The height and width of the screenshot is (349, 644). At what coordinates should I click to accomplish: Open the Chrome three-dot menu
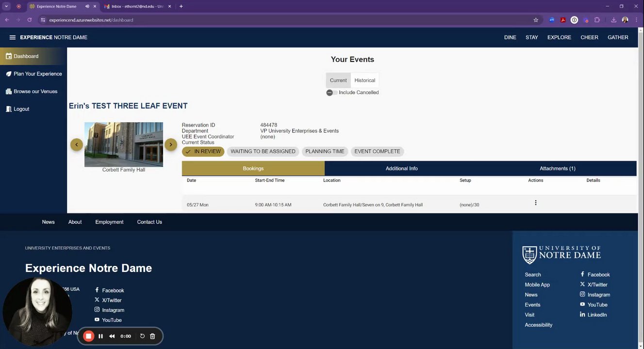636,20
